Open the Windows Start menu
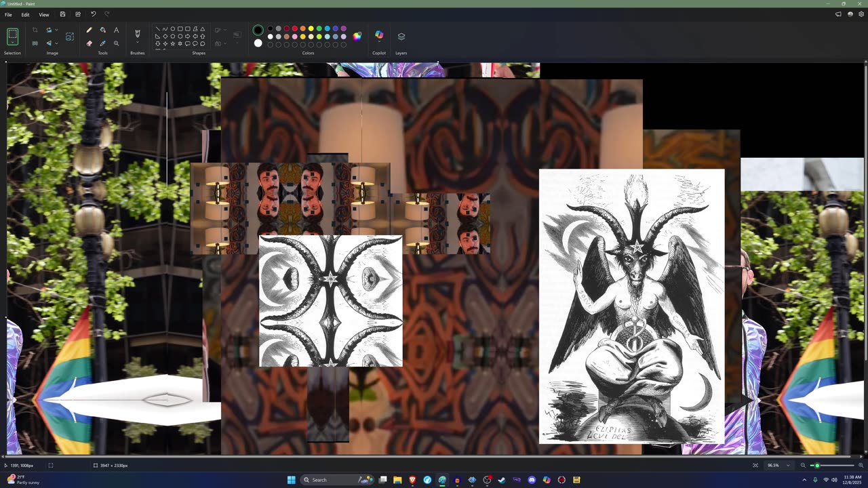This screenshot has width=868, height=488. pos(291,480)
